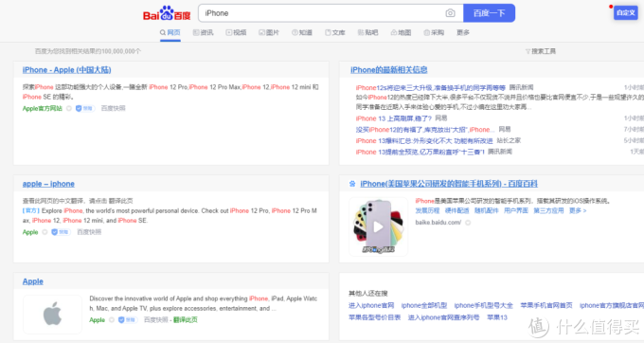Switch to the 文库 tab
Image resolution: width=644 pixels, height=343 pixels.
334,32
